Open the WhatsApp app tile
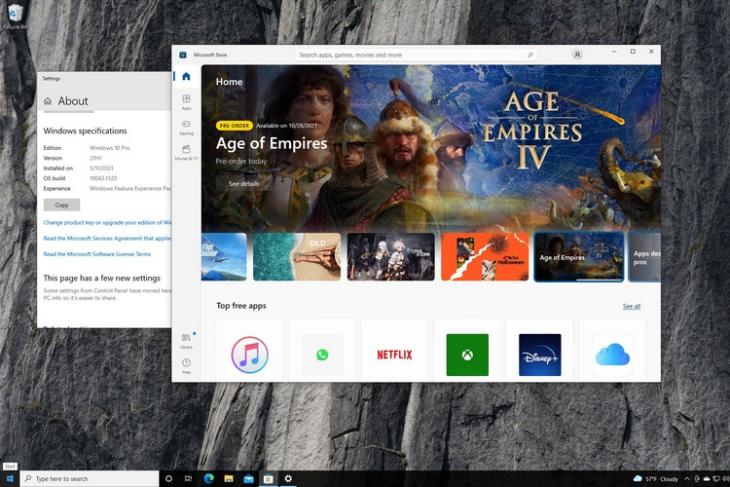 (x=322, y=352)
